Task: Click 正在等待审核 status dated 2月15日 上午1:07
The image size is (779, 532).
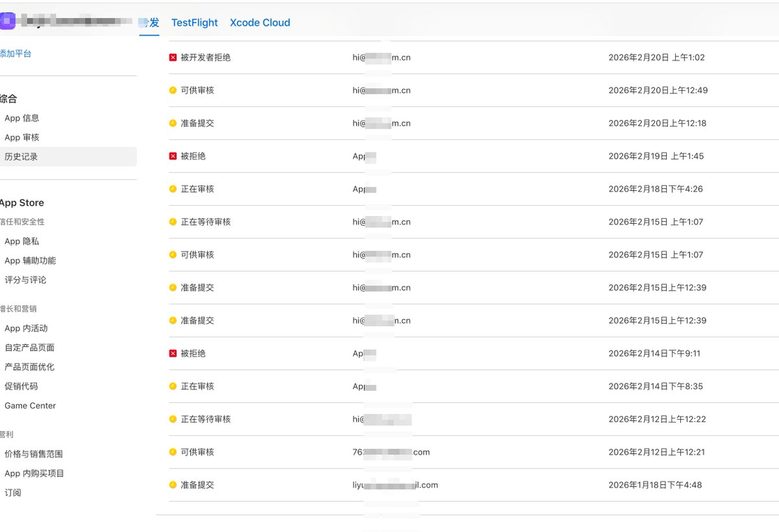Action: (x=206, y=222)
